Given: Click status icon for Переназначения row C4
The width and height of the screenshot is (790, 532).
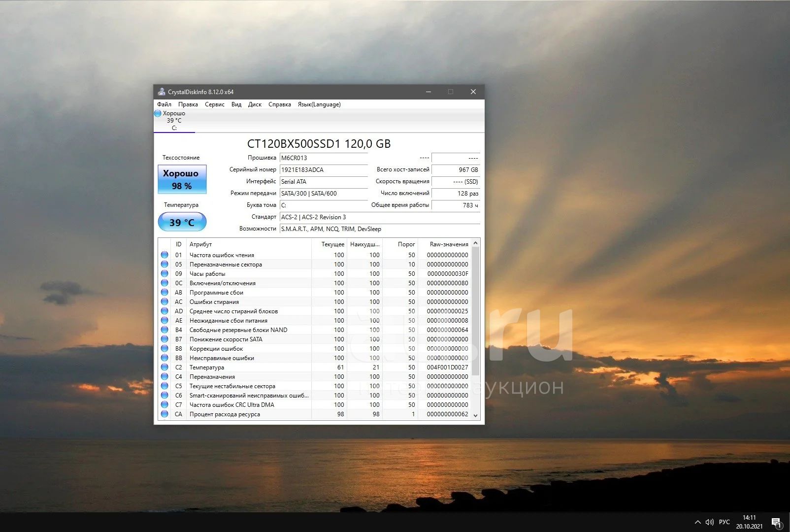Looking at the screenshot, I should pos(165,377).
